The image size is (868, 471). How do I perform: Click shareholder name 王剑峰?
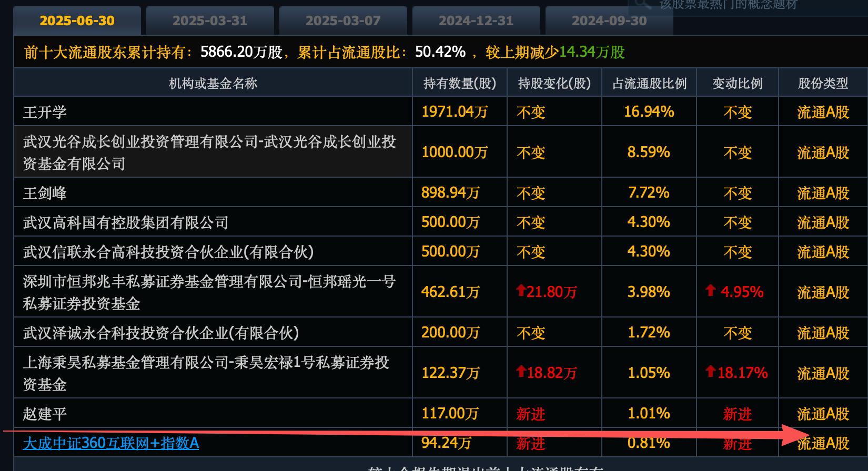(x=45, y=193)
